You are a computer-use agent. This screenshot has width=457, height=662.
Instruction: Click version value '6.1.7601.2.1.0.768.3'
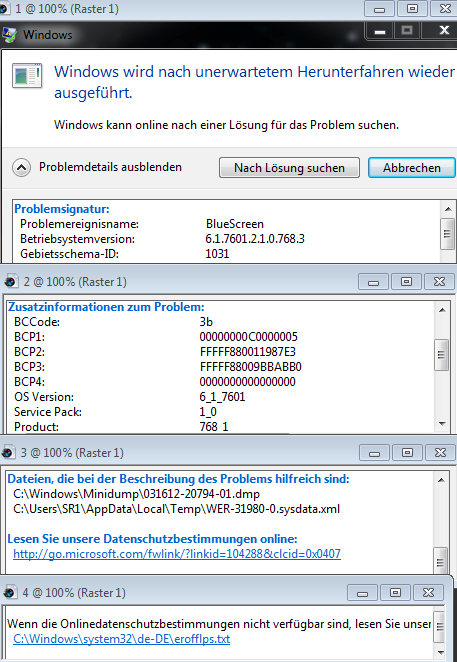click(255, 239)
